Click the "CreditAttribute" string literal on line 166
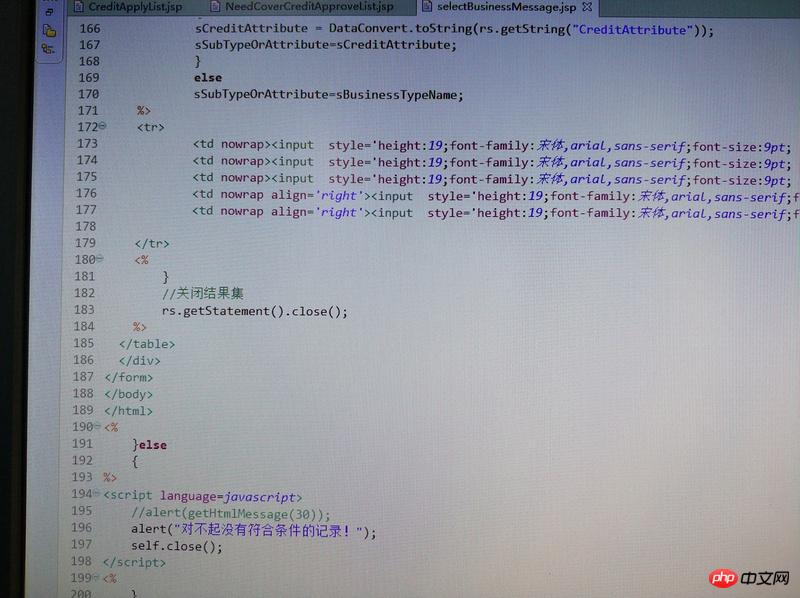Viewport: 800px width, 598px height. [632, 30]
